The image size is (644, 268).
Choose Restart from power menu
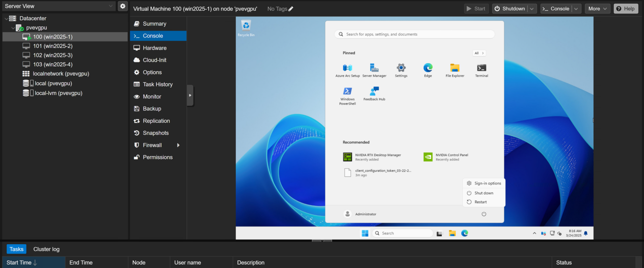click(484, 202)
